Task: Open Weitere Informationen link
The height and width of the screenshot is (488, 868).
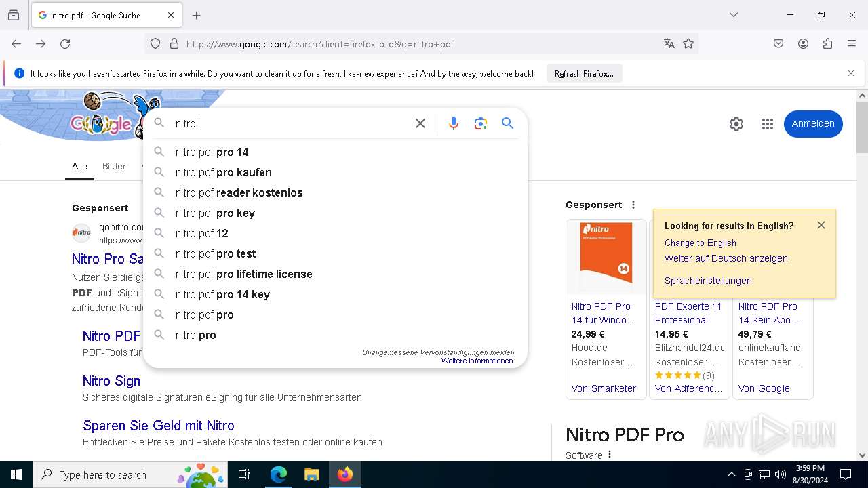Action: (477, 361)
